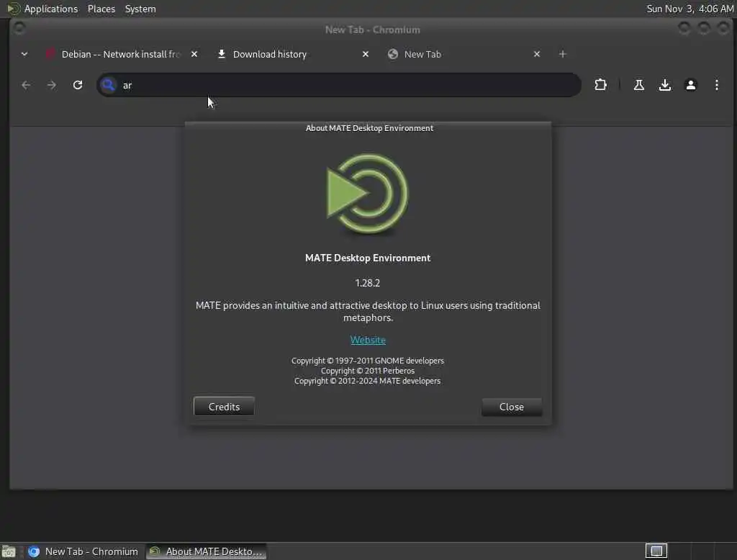Click the search magnifier icon in address bar
The width and height of the screenshot is (737, 560).
click(109, 85)
